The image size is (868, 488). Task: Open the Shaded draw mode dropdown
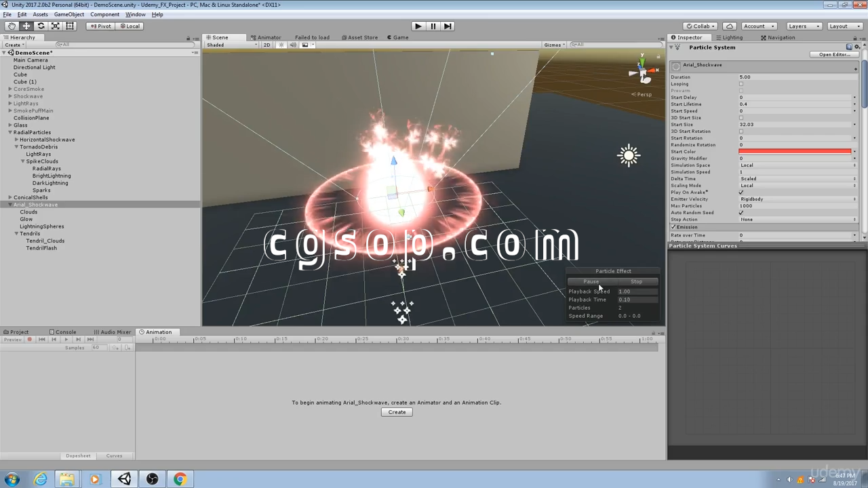(x=232, y=45)
